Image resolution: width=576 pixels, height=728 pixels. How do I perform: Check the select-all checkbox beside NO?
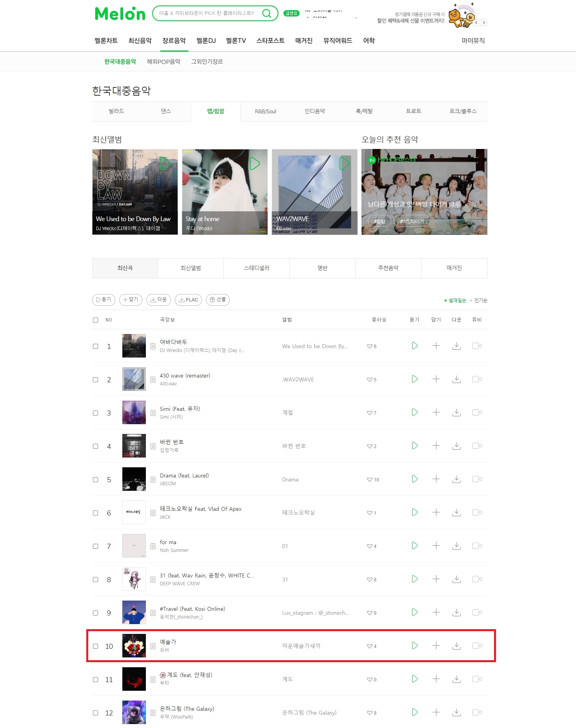click(95, 320)
